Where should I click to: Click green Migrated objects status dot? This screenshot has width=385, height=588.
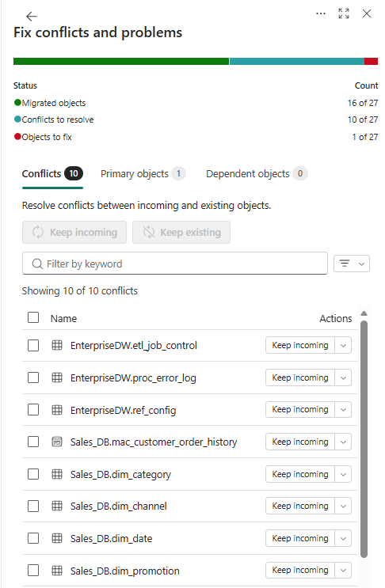tap(17, 102)
